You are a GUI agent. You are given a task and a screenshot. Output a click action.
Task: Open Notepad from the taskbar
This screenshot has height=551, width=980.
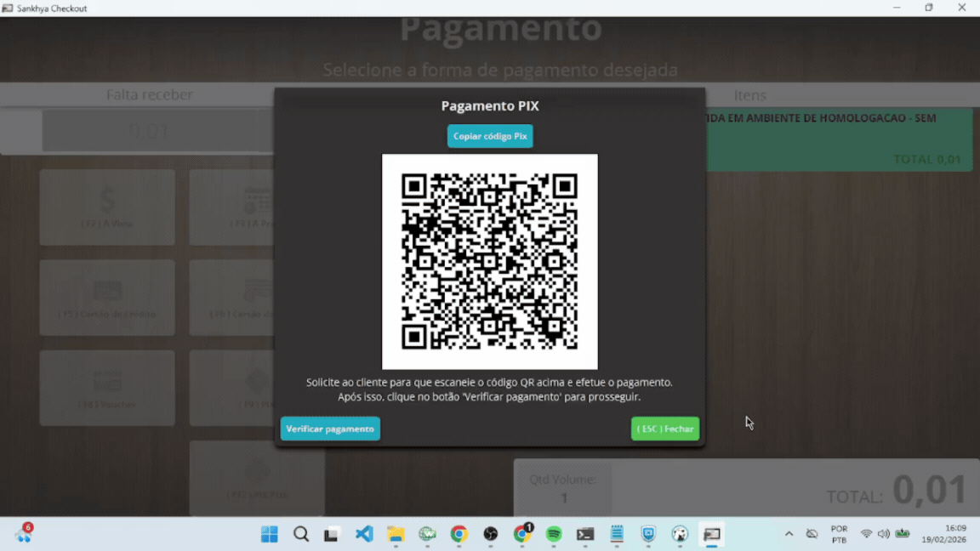click(x=617, y=534)
